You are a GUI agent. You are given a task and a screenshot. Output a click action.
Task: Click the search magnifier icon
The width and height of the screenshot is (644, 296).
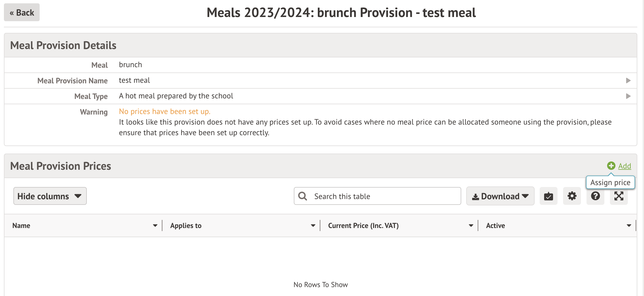[302, 196]
